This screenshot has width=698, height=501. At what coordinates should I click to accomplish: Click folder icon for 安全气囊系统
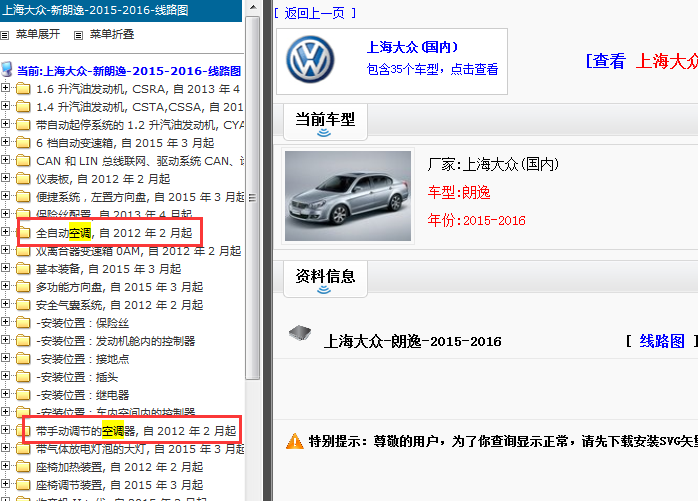[x=23, y=305]
